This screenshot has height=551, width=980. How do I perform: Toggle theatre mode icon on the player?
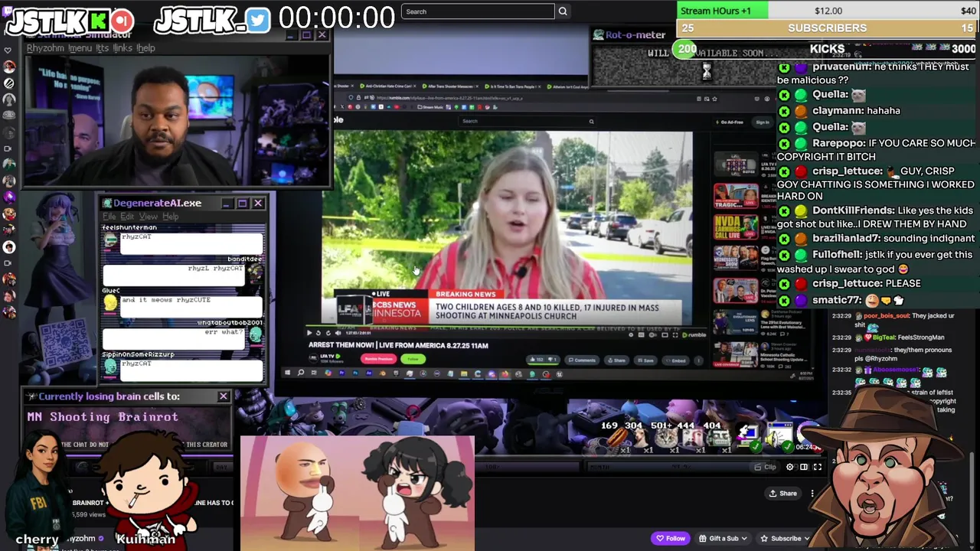tap(804, 467)
